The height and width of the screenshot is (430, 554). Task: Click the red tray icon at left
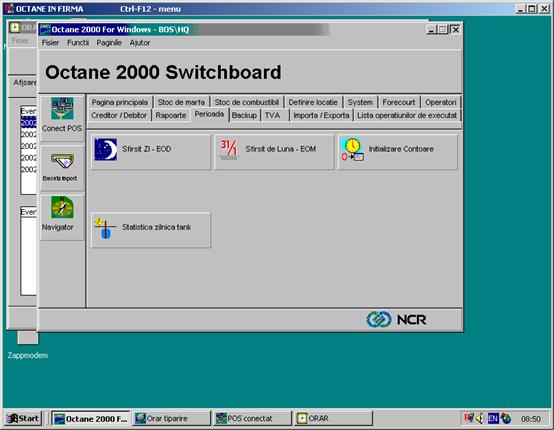point(468,418)
